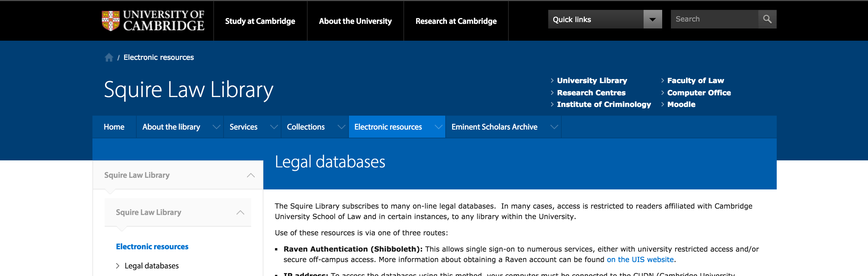The width and height of the screenshot is (868, 276).
Task: Expand the Electronic resources tab chevron
Action: click(x=438, y=127)
